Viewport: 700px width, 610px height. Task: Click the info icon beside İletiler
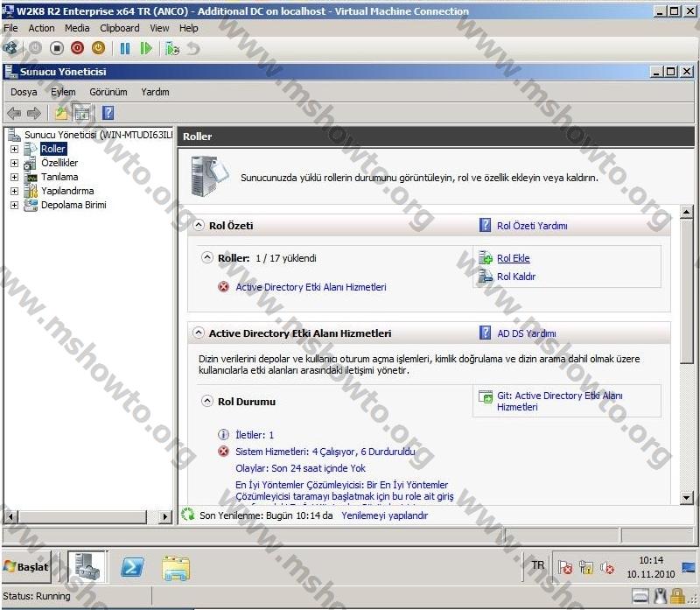pyautogui.click(x=223, y=434)
